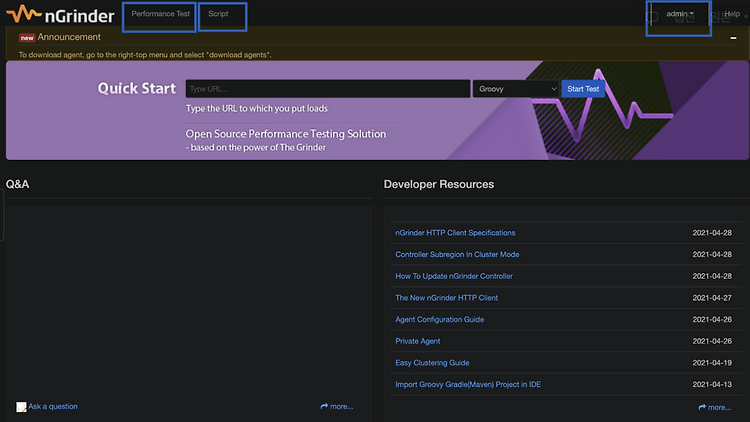Open the Easy Clustering Guide link
Viewport: 750px width, 422px height.
(x=432, y=363)
